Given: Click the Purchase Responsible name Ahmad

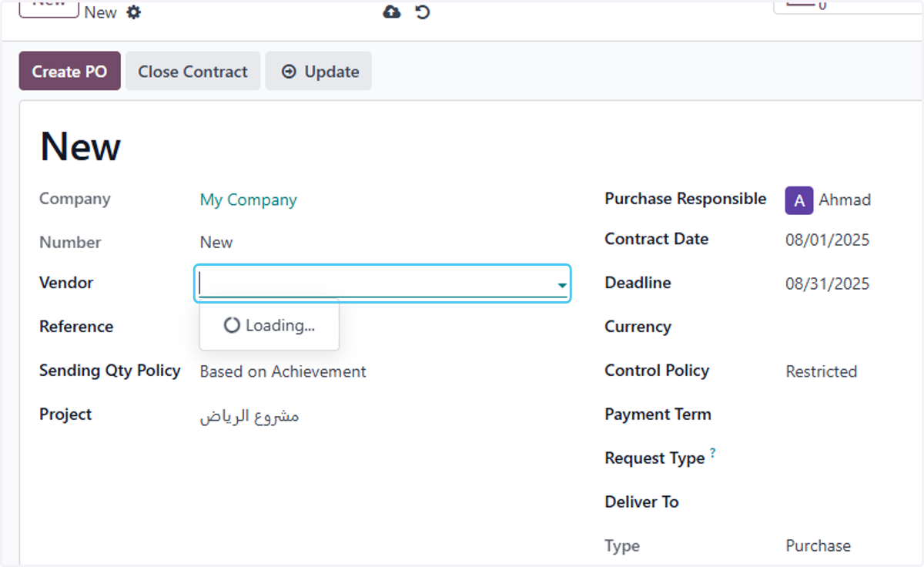Looking at the screenshot, I should [x=845, y=200].
